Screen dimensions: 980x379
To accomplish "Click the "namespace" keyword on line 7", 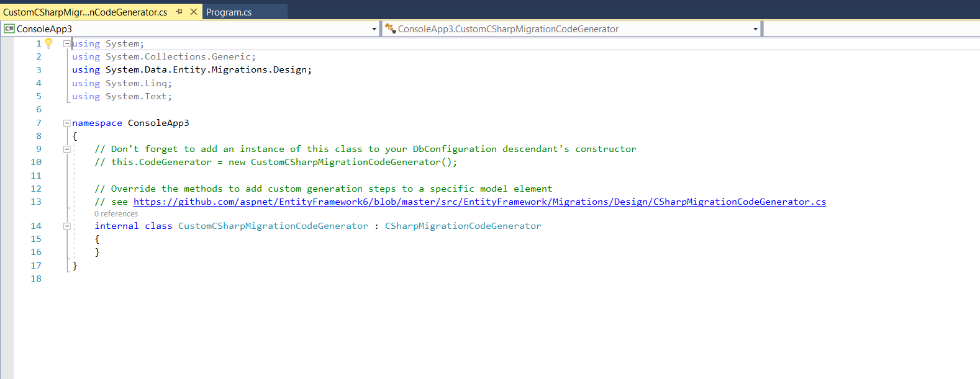I will pyautogui.click(x=97, y=123).
